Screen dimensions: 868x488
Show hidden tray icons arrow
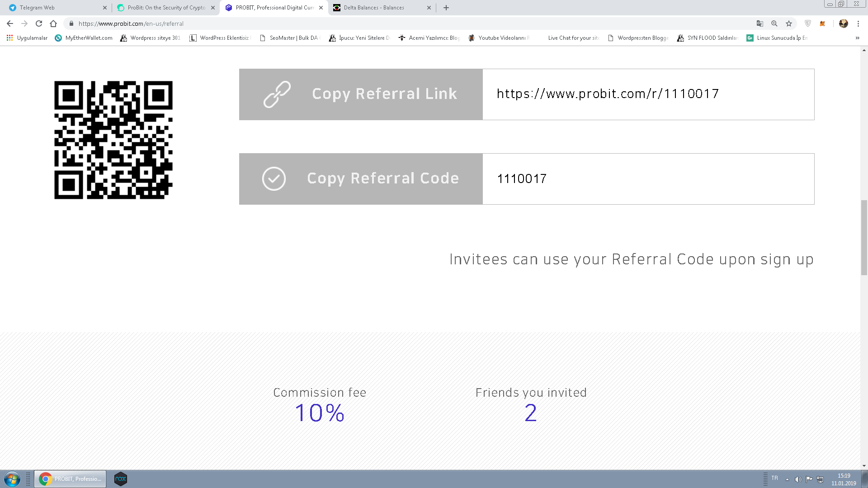pos(787,479)
